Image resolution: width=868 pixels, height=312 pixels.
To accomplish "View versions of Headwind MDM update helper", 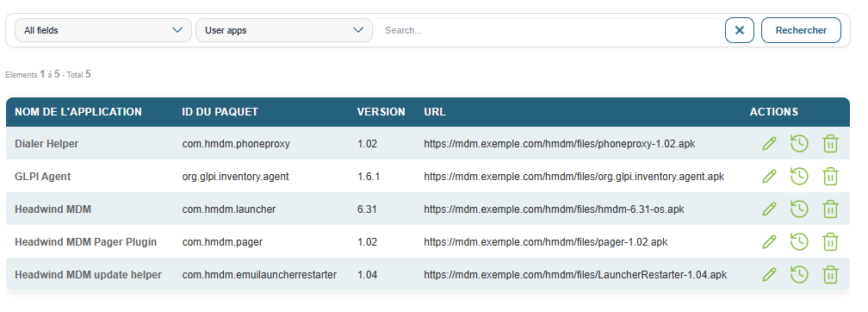I will [x=799, y=275].
